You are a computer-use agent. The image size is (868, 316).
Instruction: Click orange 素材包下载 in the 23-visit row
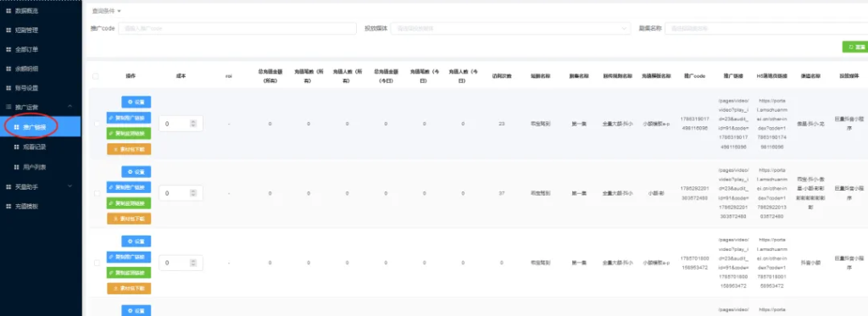tap(129, 149)
